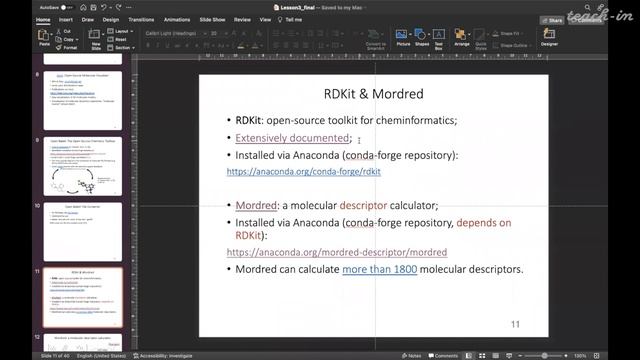Click the search magnifier in title bar

(x=587, y=7)
